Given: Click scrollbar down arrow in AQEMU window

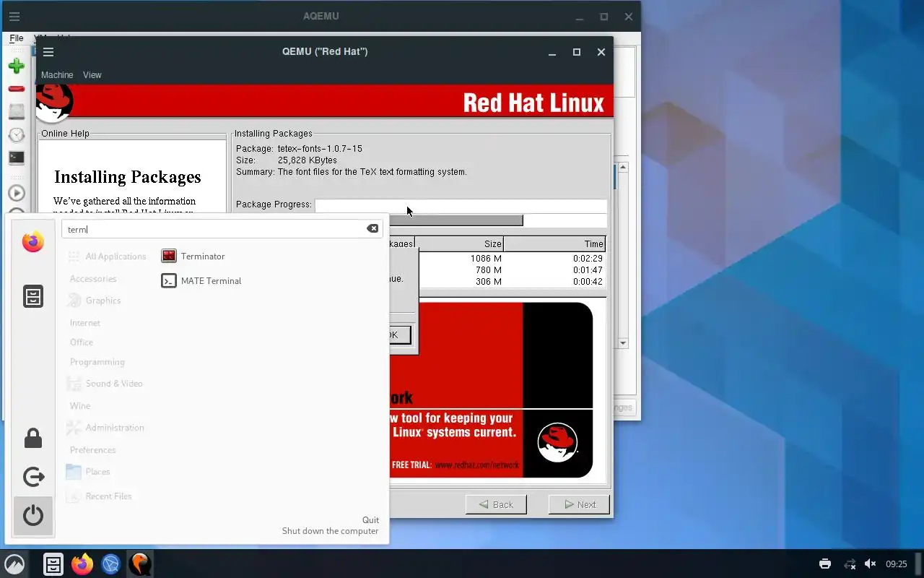Looking at the screenshot, I should [x=623, y=343].
